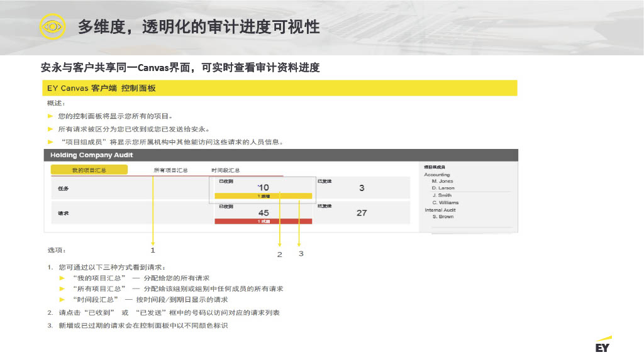Viewport: 644px width, 362px height.
Task: Click the slide title 多维度，透明化的审计进度可视性
Action: tap(199, 27)
